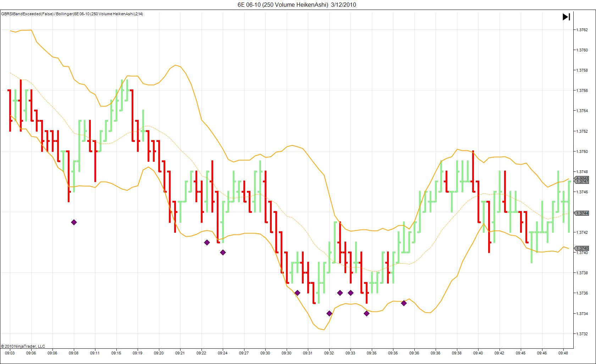Click the 09:15 time axis label
The height and width of the screenshot is (364, 596).
(116, 353)
